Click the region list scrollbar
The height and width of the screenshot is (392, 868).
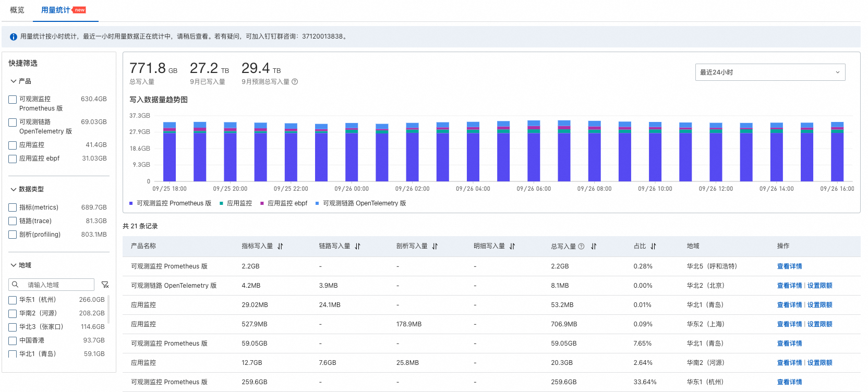(x=108, y=309)
